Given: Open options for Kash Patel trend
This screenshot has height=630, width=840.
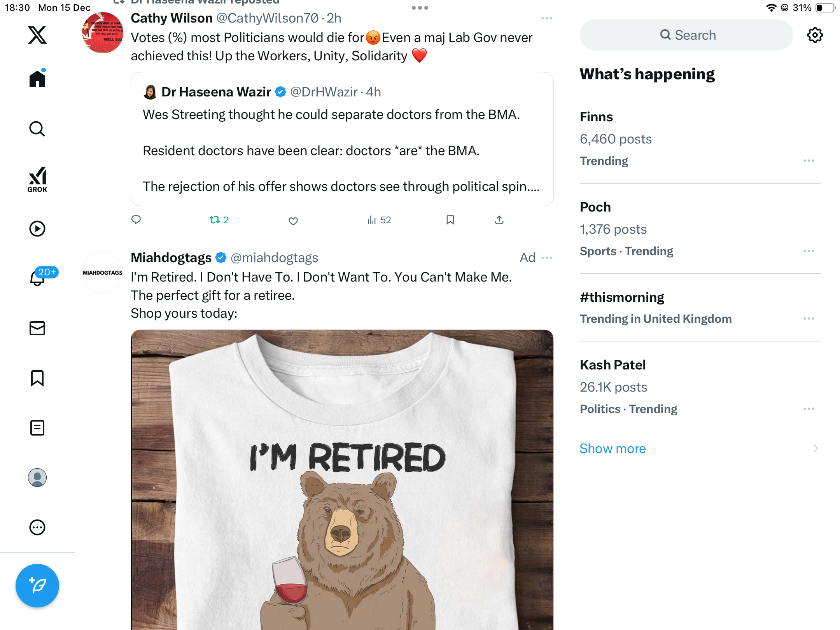Looking at the screenshot, I should click(x=809, y=409).
